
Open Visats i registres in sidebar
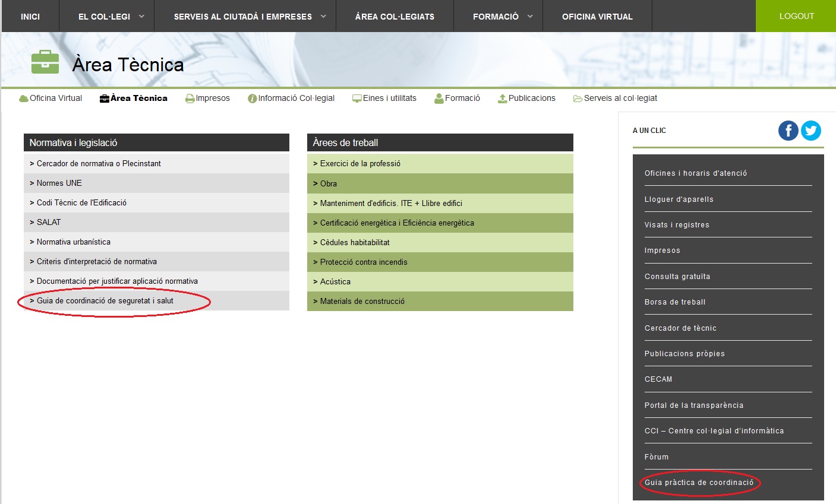pyautogui.click(x=677, y=225)
